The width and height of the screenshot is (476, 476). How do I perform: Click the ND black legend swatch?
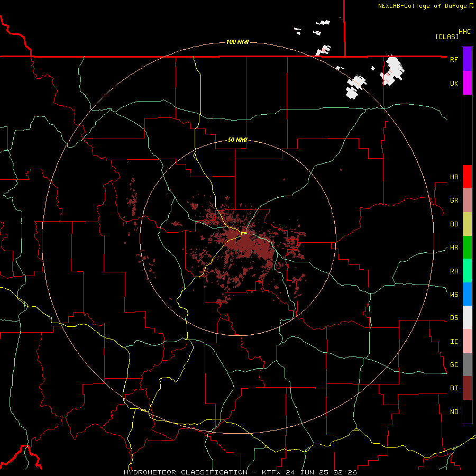coord(467,411)
